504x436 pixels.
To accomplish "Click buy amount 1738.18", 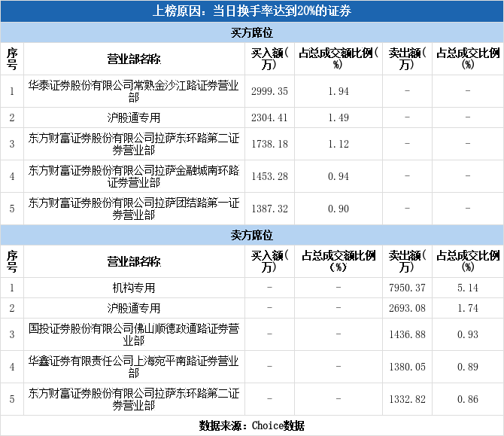I will tap(269, 144).
